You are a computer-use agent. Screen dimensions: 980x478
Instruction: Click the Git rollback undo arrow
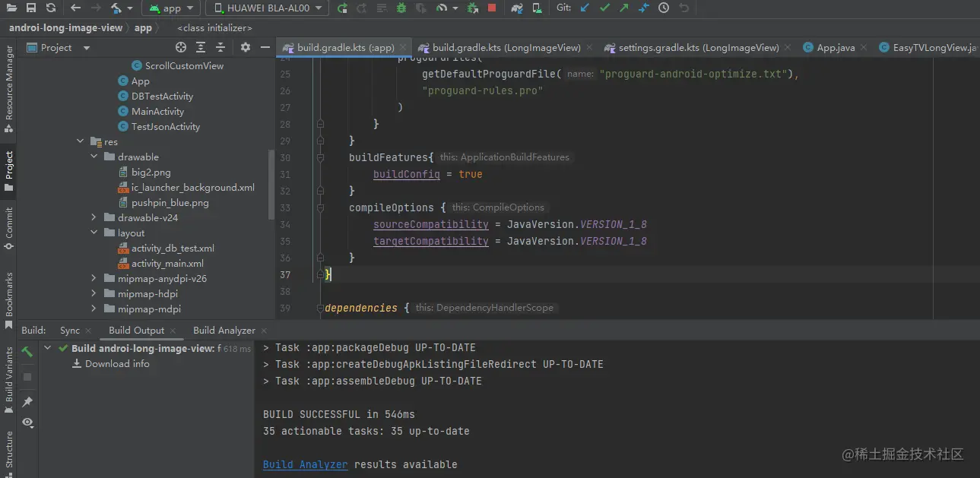point(684,8)
